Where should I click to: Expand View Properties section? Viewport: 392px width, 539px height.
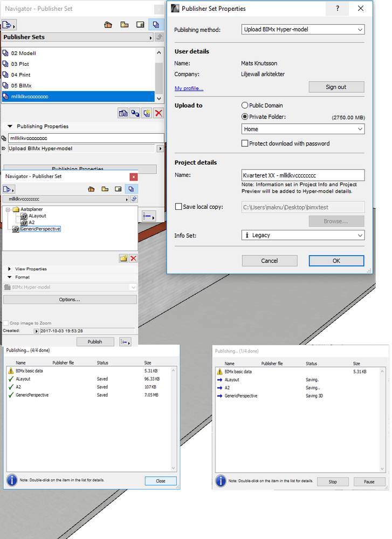(x=9, y=269)
